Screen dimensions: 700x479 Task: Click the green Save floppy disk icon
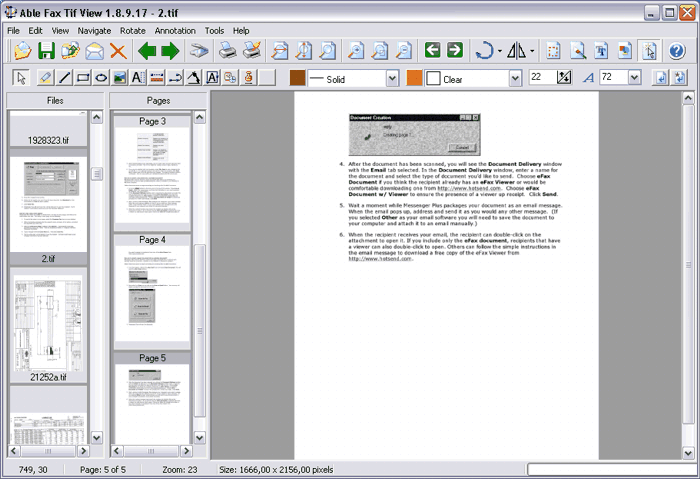[46, 51]
